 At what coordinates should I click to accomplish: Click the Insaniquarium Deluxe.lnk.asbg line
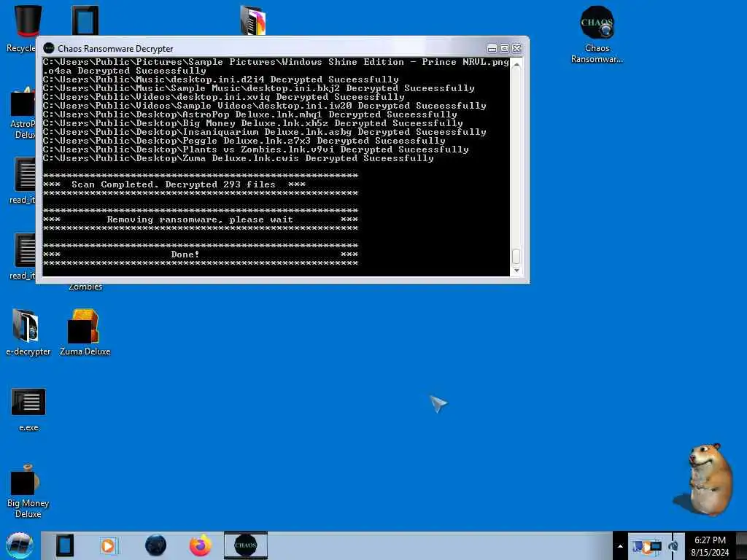pyautogui.click(x=264, y=132)
